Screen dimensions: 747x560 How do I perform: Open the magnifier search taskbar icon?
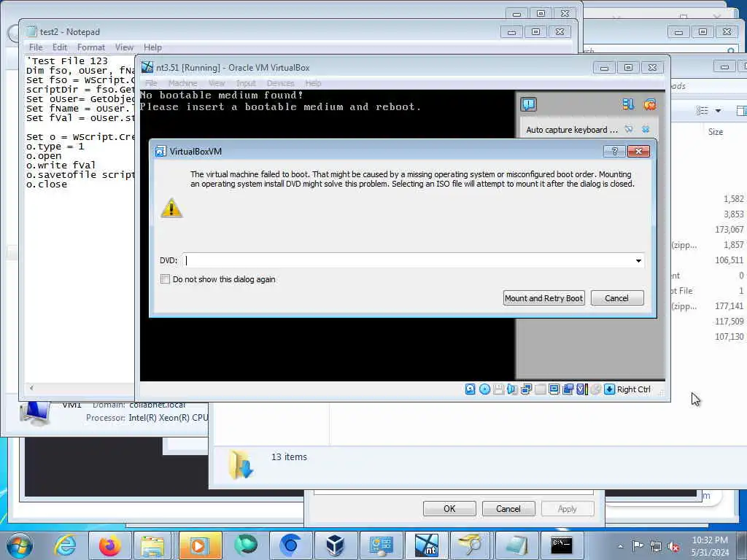click(x=471, y=544)
